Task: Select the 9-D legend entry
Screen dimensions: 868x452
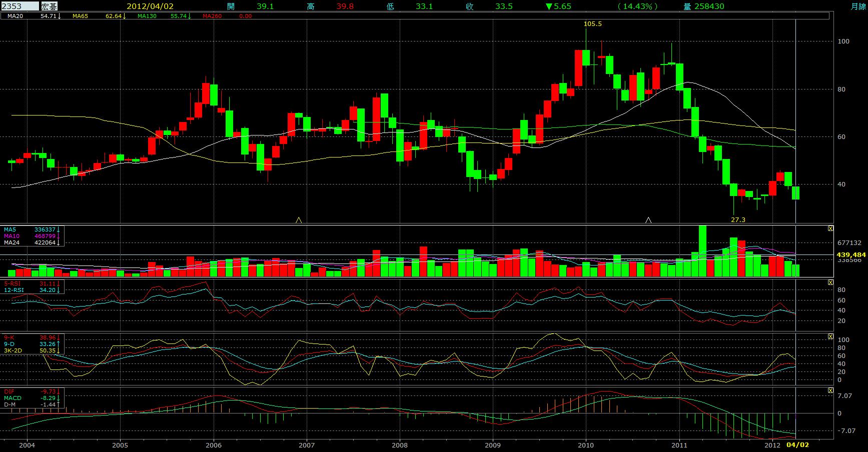Action: click(9, 344)
